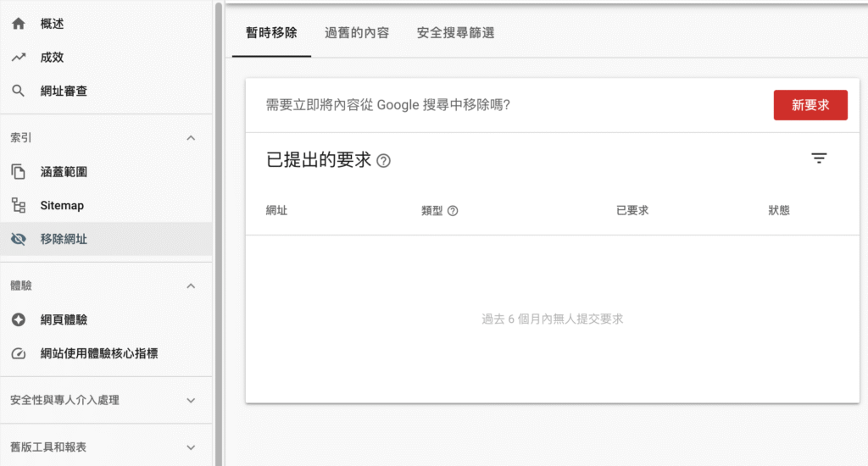Image resolution: width=868 pixels, height=466 pixels.
Task: Click the 過去 6 個月內無人提交要求 message
Action: (x=553, y=319)
